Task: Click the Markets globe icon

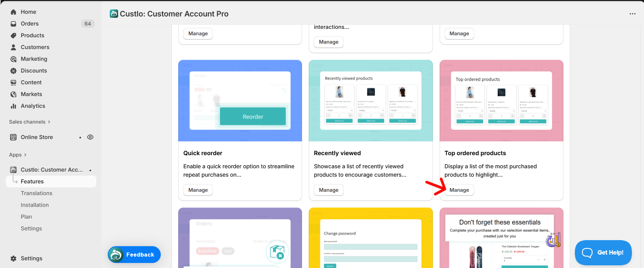Action: [x=13, y=94]
